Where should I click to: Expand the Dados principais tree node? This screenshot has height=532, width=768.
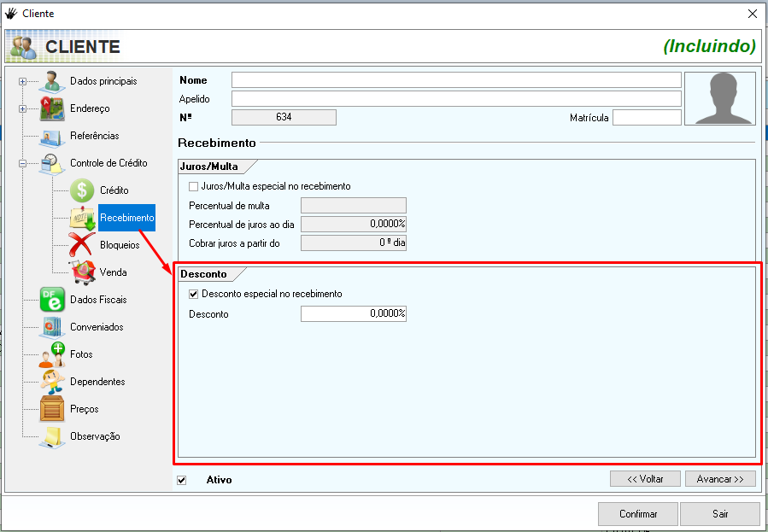(23, 82)
